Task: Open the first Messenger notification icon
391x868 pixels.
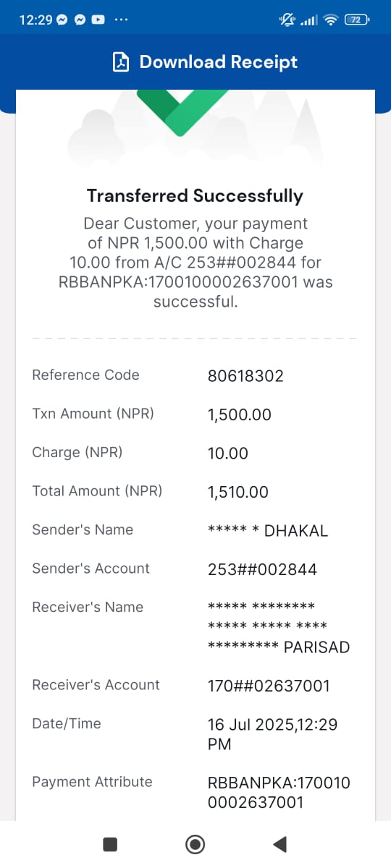Action: point(62,20)
